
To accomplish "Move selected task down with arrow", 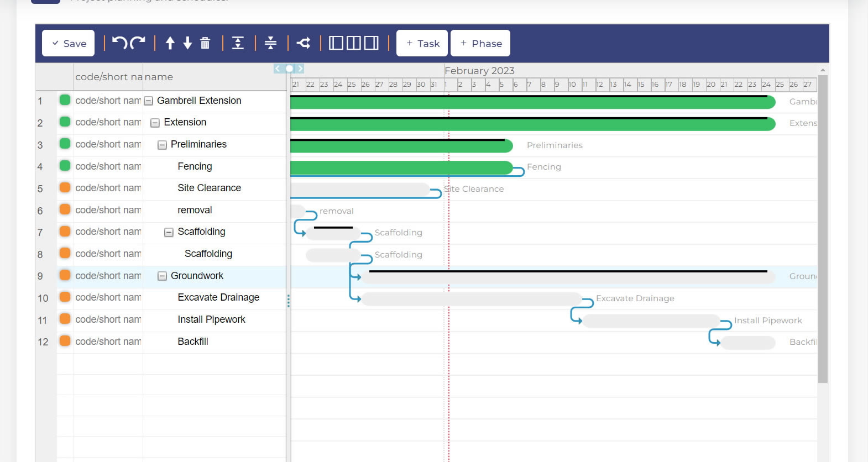I will (187, 43).
